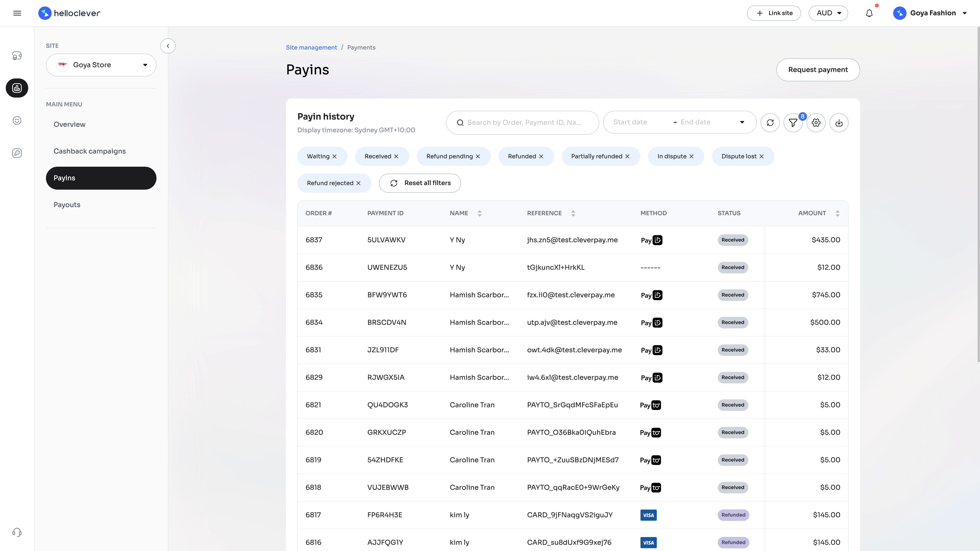Click the Caroline Tran name for order 6818
This screenshot has height=551, width=980.
(472, 488)
